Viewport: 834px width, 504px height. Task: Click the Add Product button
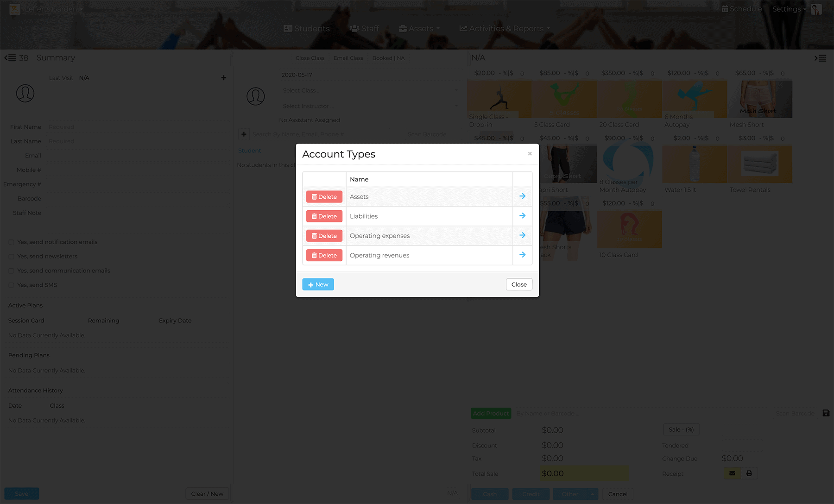(x=491, y=413)
